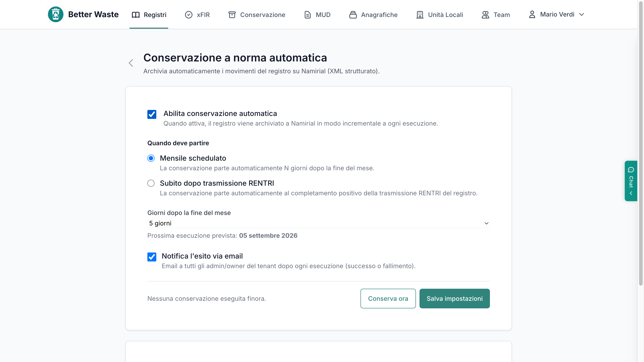The image size is (644, 362).
Task: Click the Conserva ora button
Action: [388, 299]
